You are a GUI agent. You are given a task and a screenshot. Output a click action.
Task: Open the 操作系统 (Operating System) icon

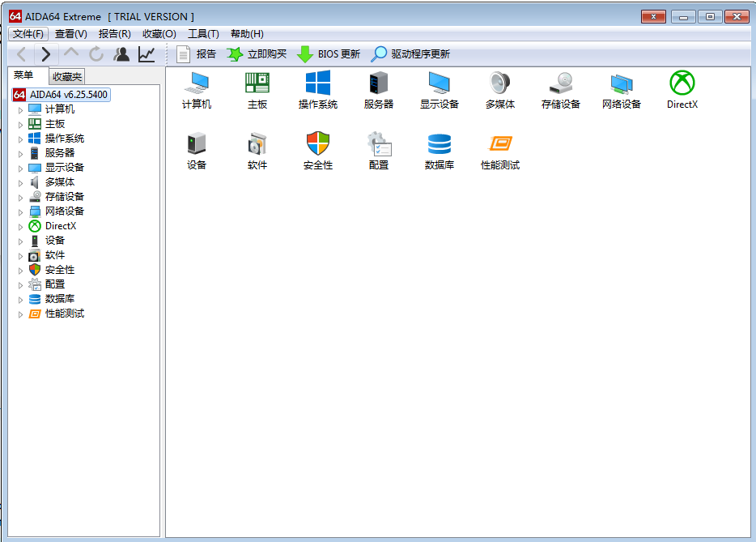[x=317, y=89]
